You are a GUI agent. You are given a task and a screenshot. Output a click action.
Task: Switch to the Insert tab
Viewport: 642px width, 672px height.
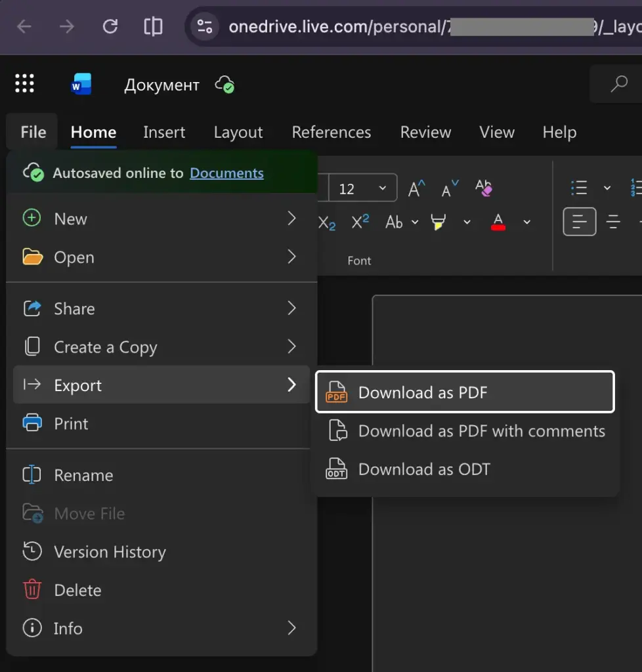164,132
